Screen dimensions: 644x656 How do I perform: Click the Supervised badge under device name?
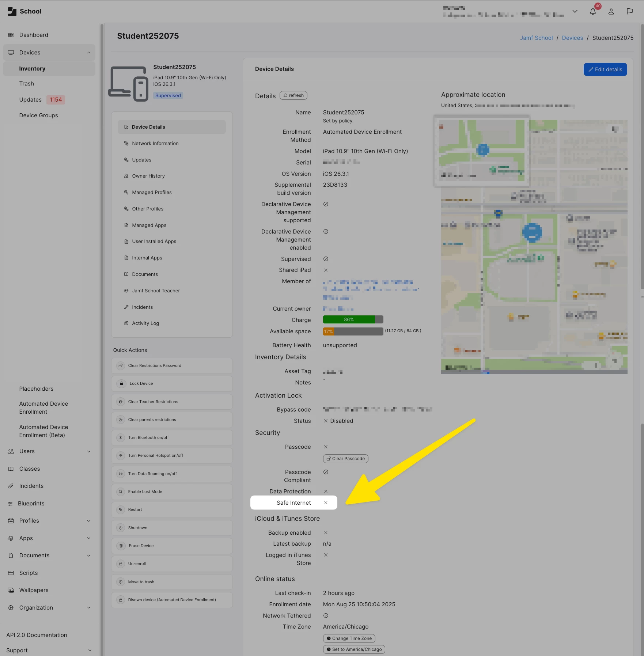168,95
